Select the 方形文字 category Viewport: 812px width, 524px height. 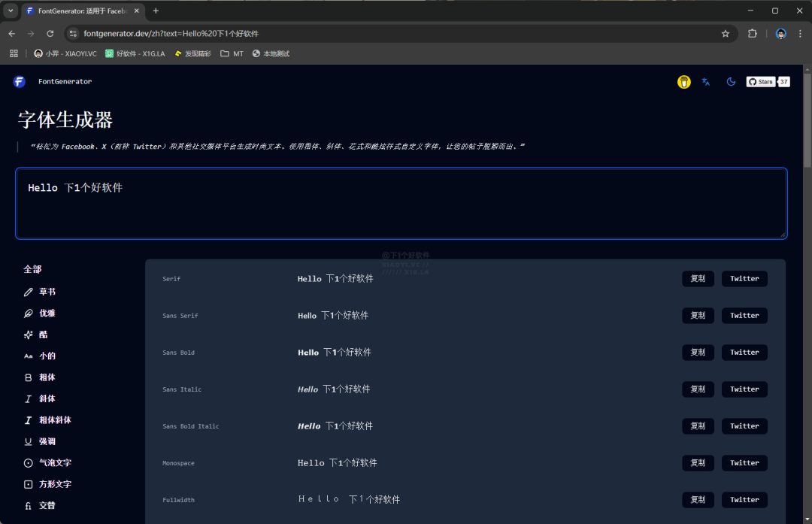[47, 484]
